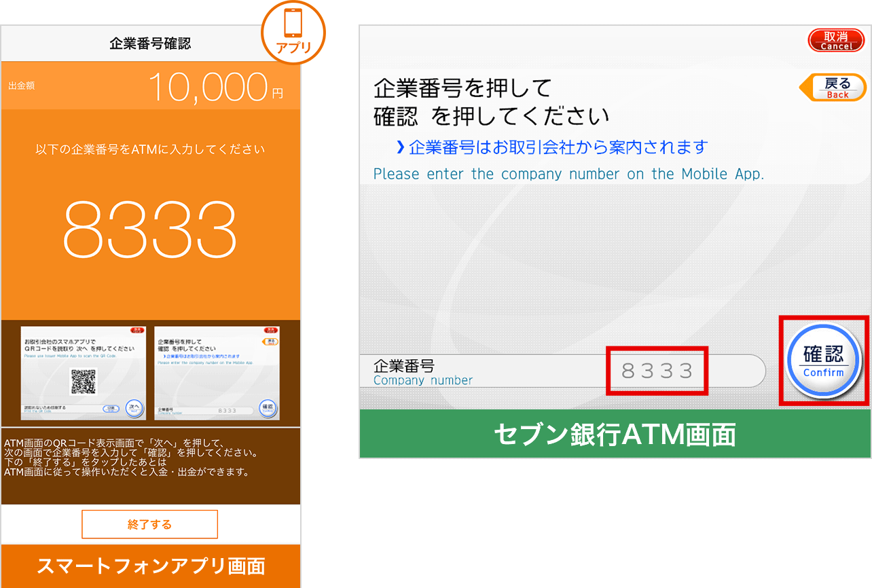Tap the large 8333 company number
The height and width of the screenshot is (588, 872).
click(149, 228)
